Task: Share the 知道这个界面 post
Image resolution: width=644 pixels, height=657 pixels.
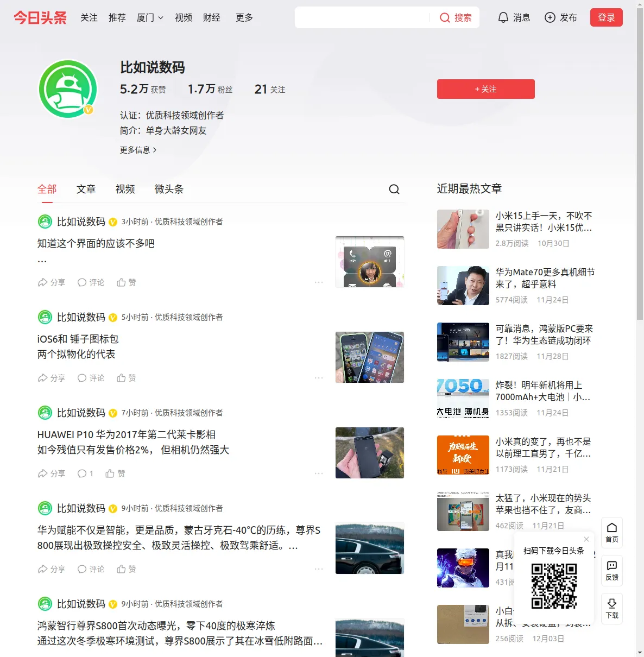Action: point(52,282)
